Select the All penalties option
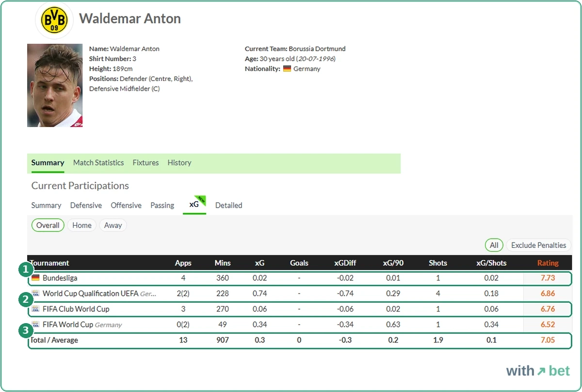 (494, 245)
